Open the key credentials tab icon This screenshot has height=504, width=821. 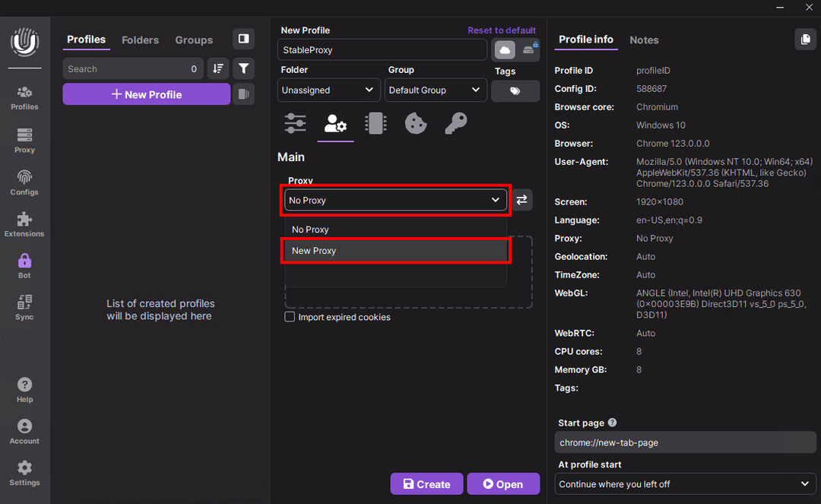point(455,123)
